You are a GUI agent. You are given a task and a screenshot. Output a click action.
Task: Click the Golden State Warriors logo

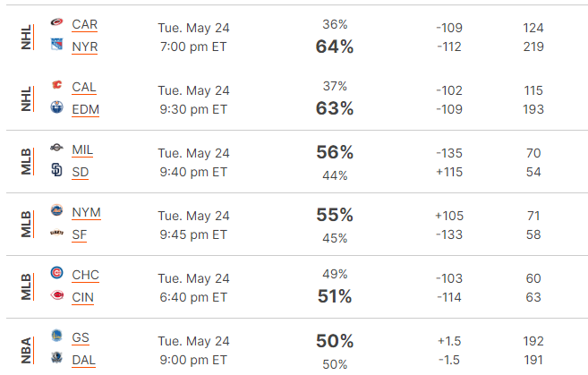pyautogui.click(x=56, y=336)
